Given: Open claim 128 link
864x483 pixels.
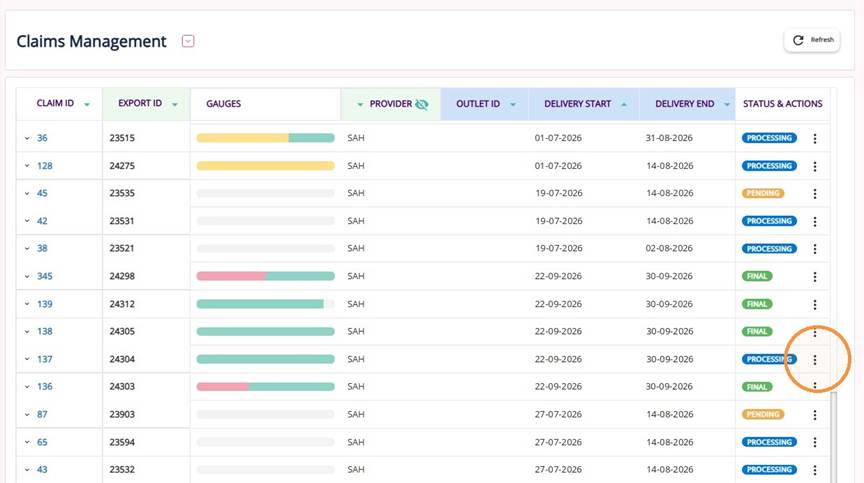Looking at the screenshot, I should [x=45, y=166].
